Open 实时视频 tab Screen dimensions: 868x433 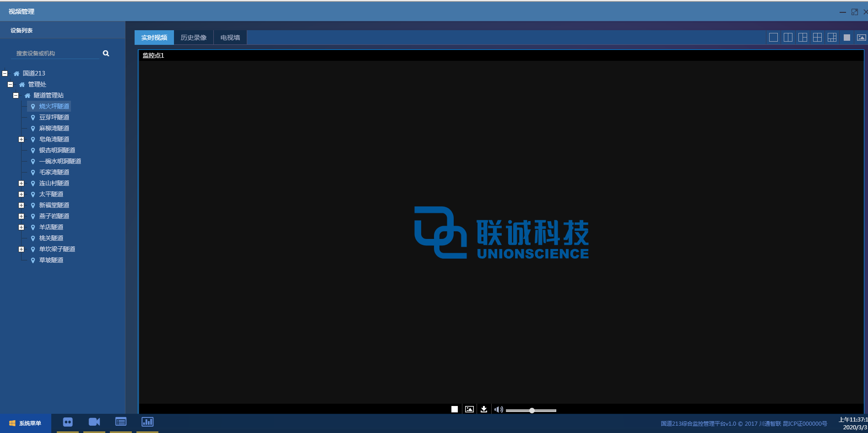(x=154, y=38)
